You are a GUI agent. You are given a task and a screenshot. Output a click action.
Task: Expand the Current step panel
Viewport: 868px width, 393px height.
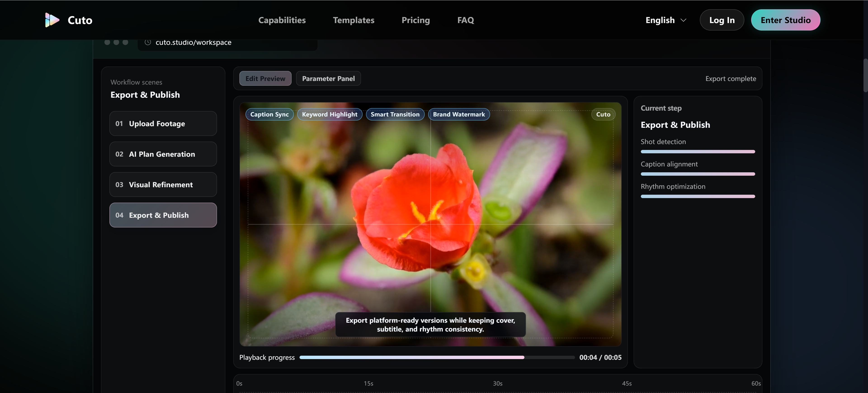tap(661, 108)
